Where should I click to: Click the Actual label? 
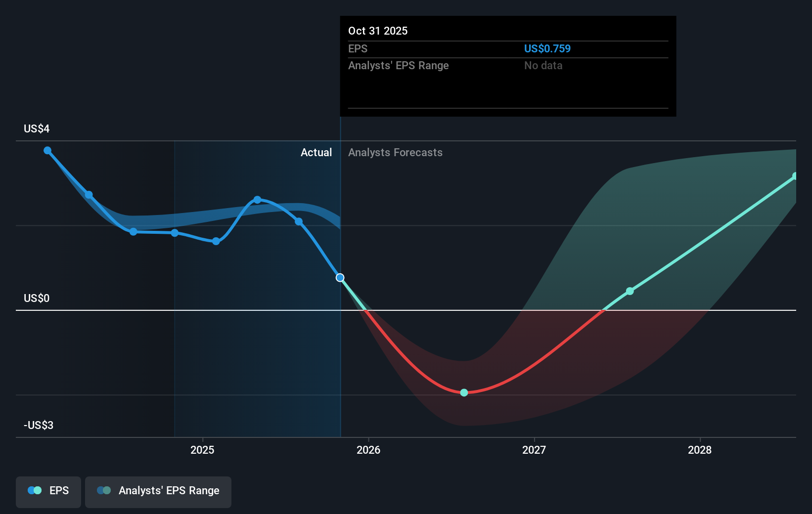click(316, 152)
